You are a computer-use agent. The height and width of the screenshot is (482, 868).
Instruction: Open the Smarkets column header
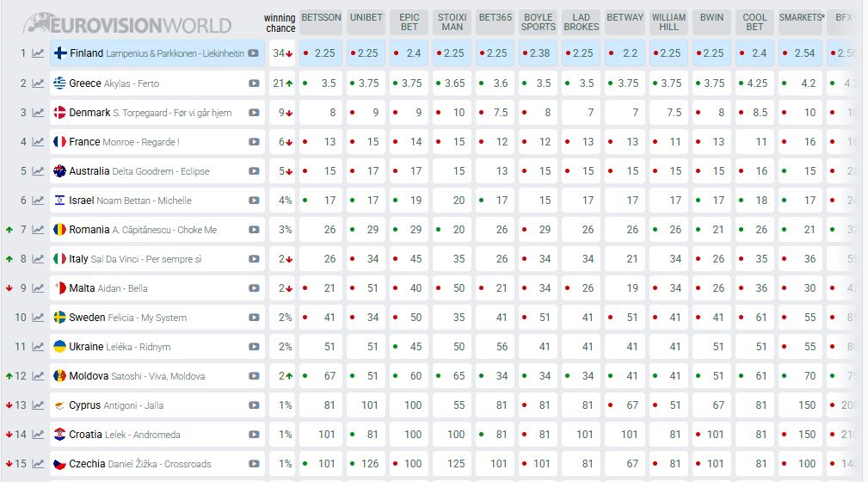802,22
